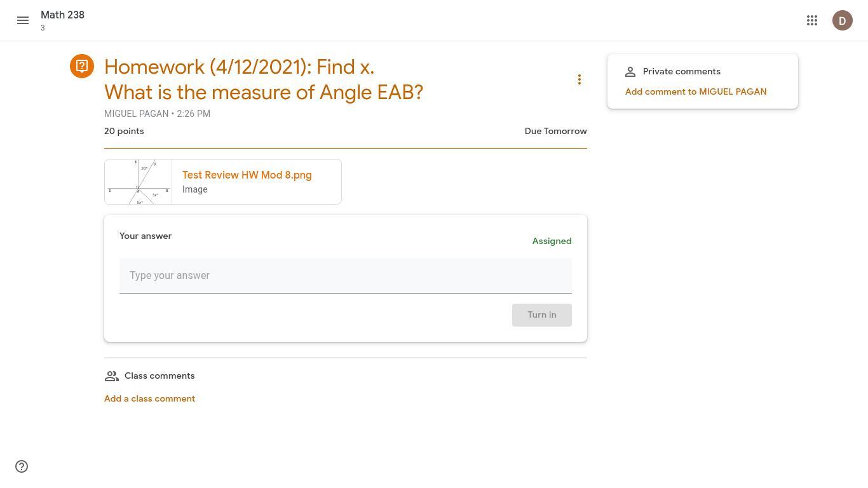Open the main hamburger menu

coord(23,20)
